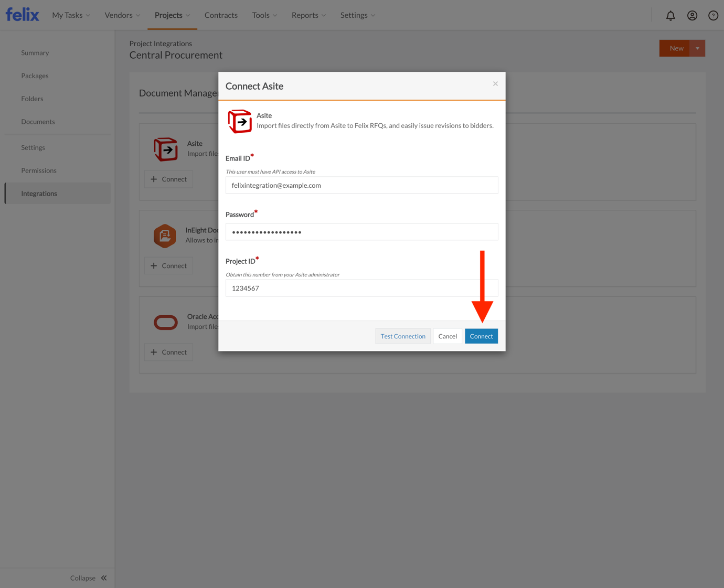The width and height of the screenshot is (724, 588).
Task: Click the blue Connect button
Action: pyautogui.click(x=481, y=336)
